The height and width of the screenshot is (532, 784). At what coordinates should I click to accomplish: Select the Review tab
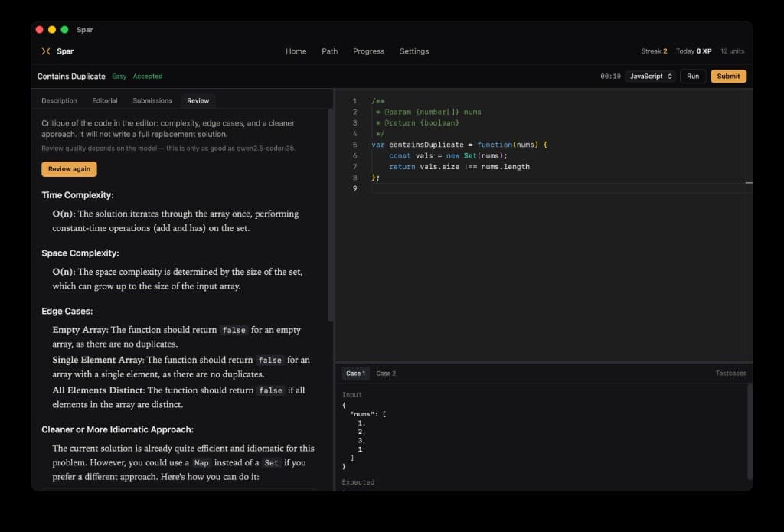point(198,100)
